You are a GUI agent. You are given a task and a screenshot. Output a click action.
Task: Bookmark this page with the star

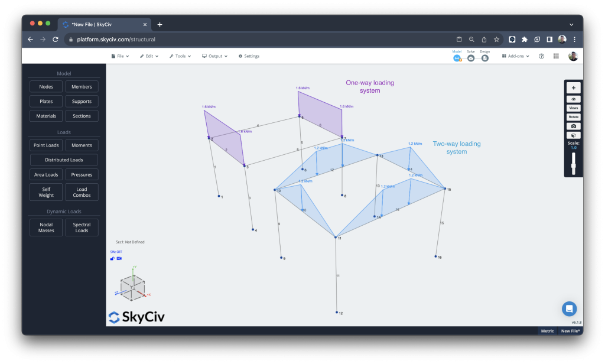[496, 40]
